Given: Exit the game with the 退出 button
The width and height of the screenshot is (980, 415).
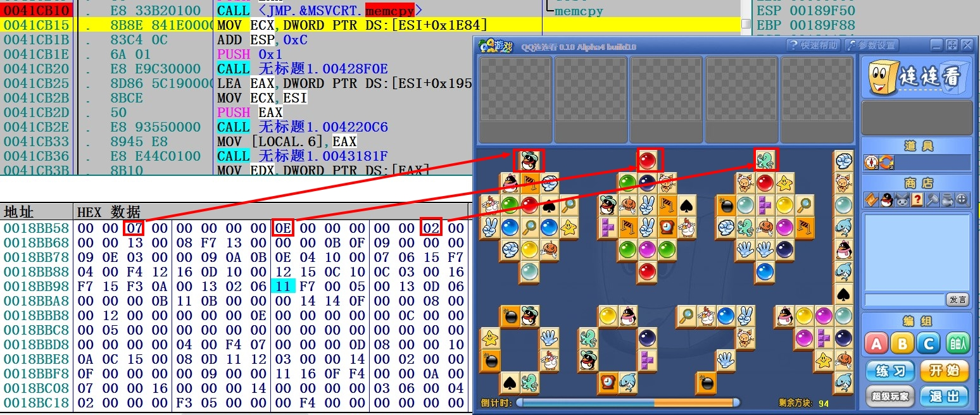Looking at the screenshot, I should (x=945, y=396).
